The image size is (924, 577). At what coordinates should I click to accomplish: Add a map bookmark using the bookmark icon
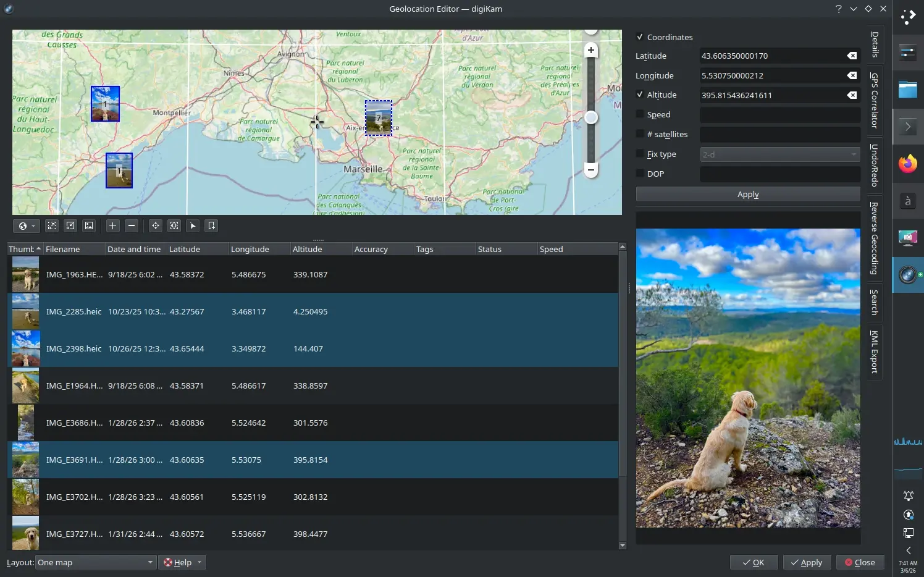pos(211,225)
